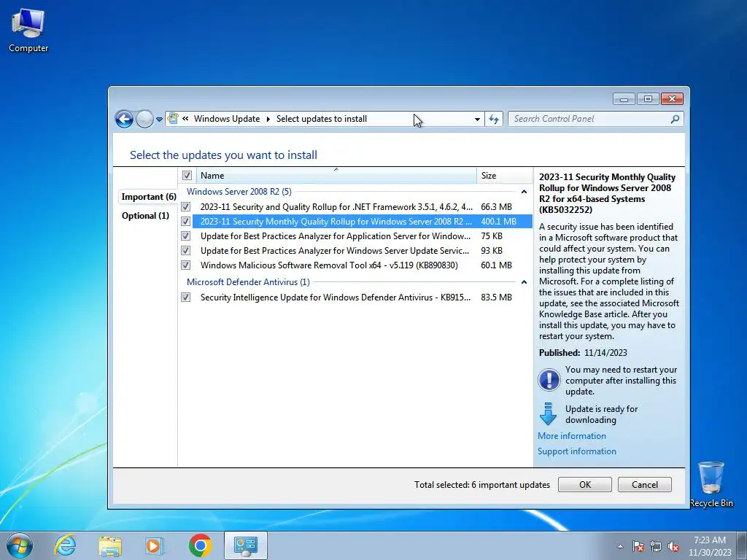Click the blue download arrow icon
The width and height of the screenshot is (747, 560).
[x=548, y=414]
